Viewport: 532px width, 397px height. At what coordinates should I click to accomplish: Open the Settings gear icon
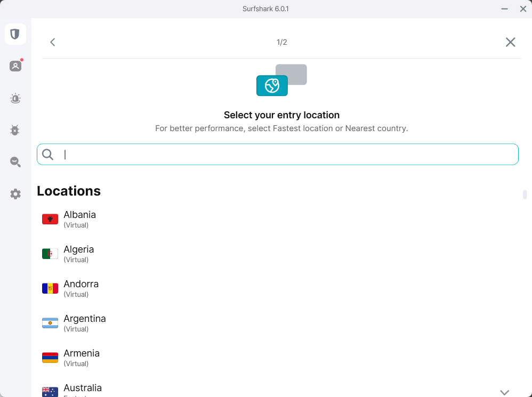(x=15, y=195)
